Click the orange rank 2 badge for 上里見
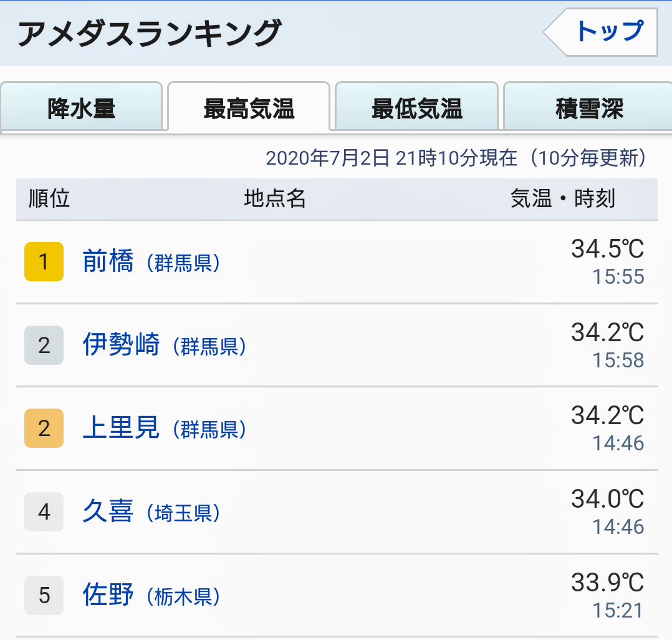Viewport: 672px width, 640px height. pos(44,429)
